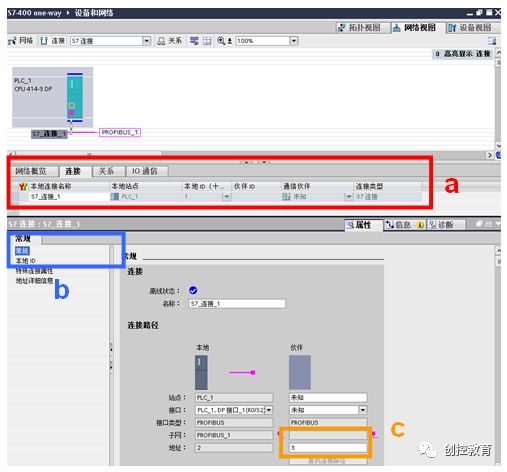
Task: Click the 名称 field containing S7_连接_1
Action: click(237, 304)
